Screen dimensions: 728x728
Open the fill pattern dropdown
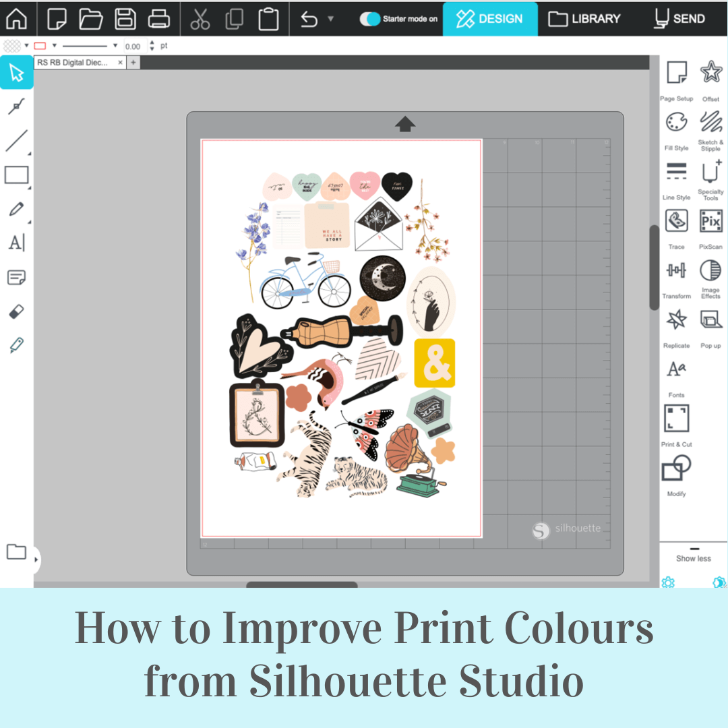click(27, 46)
